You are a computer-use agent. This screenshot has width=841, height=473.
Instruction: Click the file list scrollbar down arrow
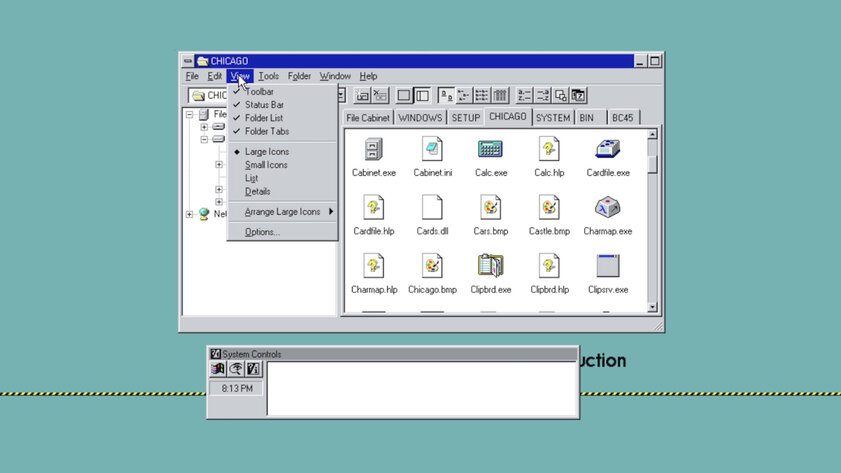[x=652, y=307]
